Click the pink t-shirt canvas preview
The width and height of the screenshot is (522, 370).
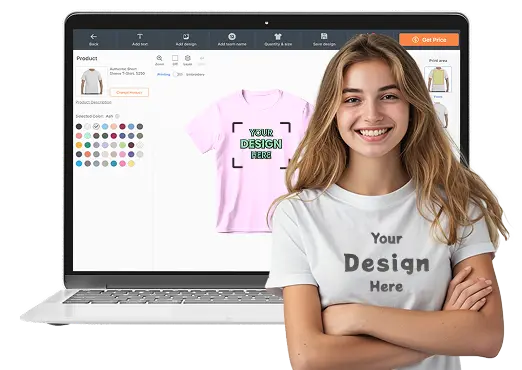click(x=250, y=160)
